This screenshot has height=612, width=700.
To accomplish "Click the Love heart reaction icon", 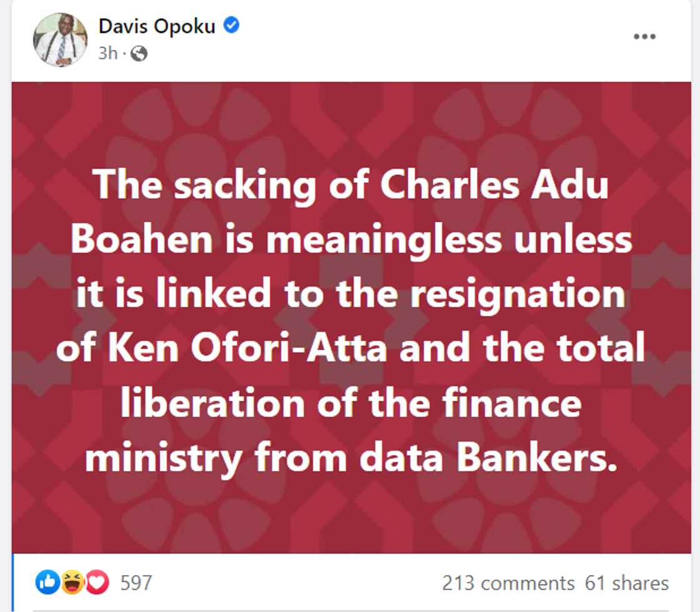I will pos(95,582).
